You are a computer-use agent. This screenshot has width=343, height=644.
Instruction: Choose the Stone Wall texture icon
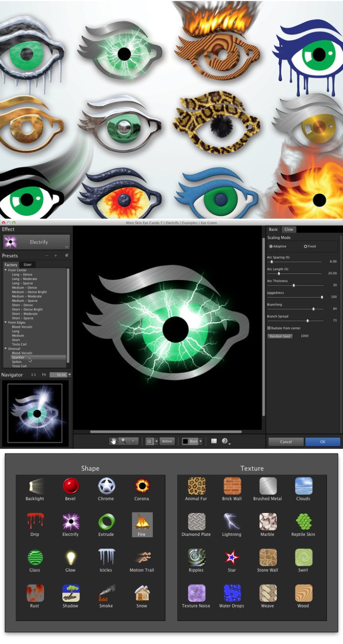pyautogui.click(x=268, y=557)
